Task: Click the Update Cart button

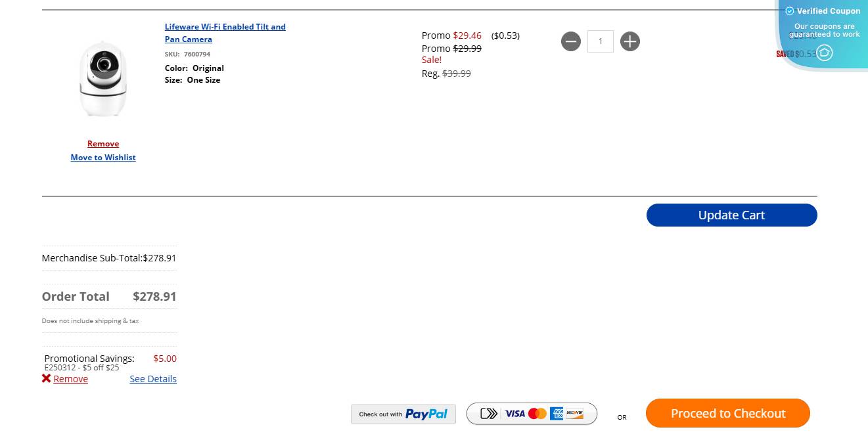Action: [x=731, y=215]
